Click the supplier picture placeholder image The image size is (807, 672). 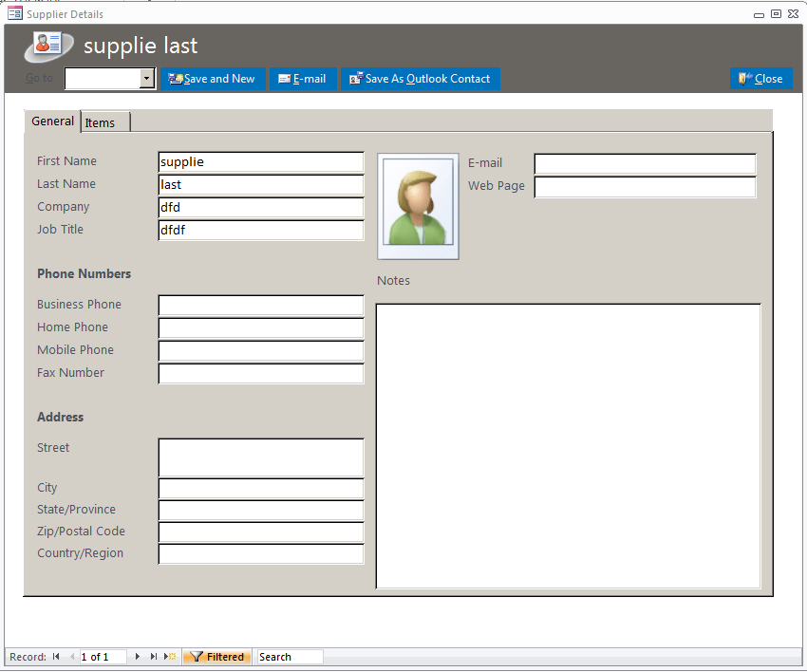tap(418, 204)
